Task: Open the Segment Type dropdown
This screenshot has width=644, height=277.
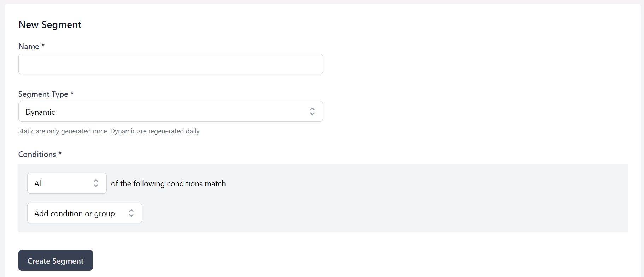Action: (x=170, y=112)
